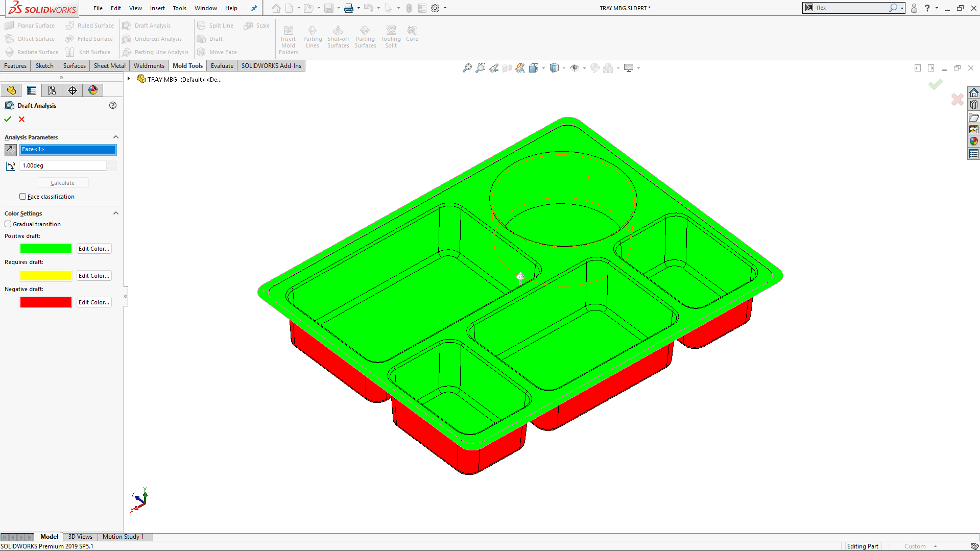Expand the TRAY MBG flyout tree
The image size is (980, 551).
[x=129, y=79]
